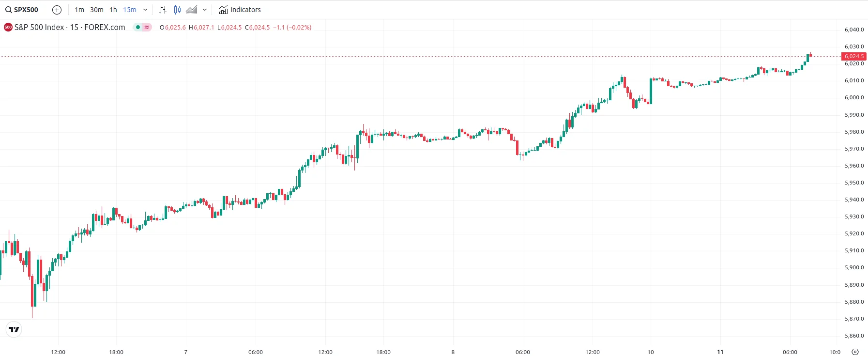Image resolution: width=868 pixels, height=356 pixels.
Task: Click the Add symbol plus icon
Action: 57,9
